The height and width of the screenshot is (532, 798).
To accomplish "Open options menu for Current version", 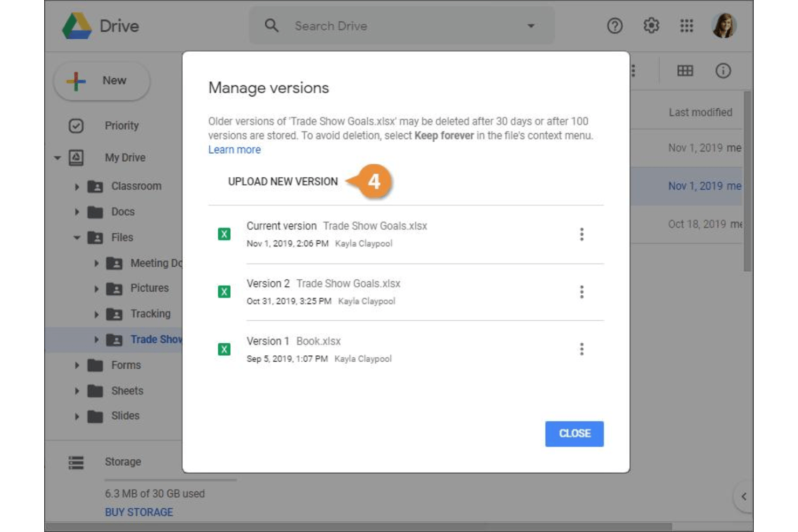I will (581, 234).
